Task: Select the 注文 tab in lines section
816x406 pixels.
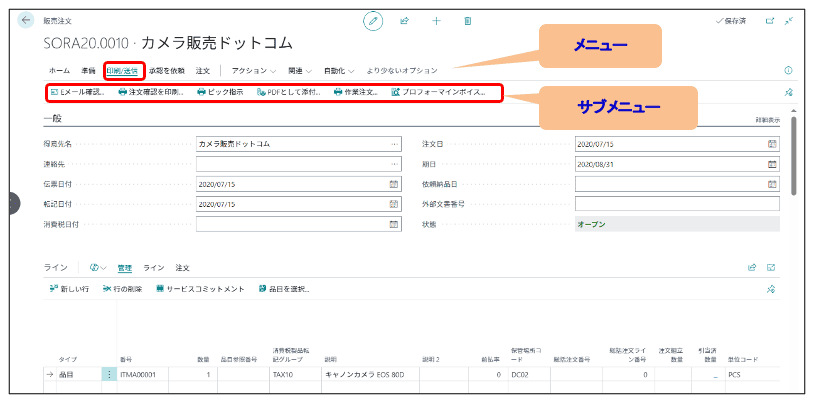Action: [182, 268]
